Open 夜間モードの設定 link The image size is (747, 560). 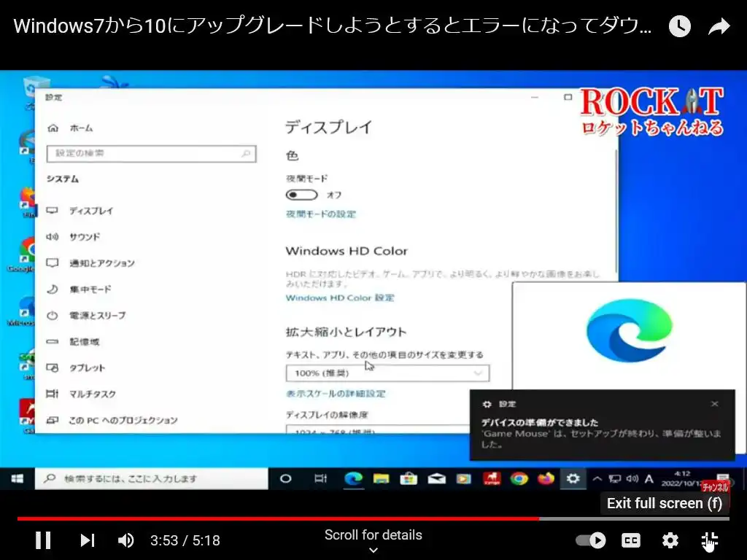tap(321, 214)
